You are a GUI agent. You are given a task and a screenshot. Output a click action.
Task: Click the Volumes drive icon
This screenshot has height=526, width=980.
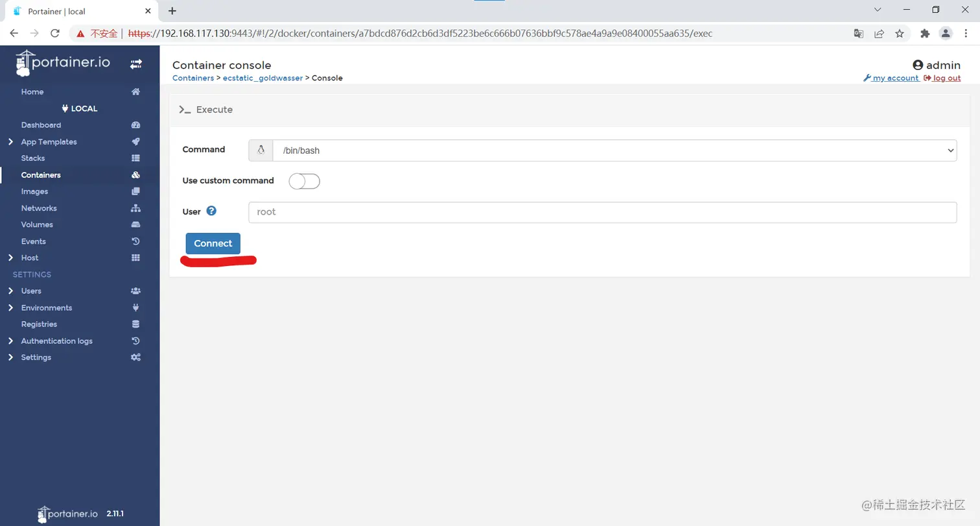[135, 225]
